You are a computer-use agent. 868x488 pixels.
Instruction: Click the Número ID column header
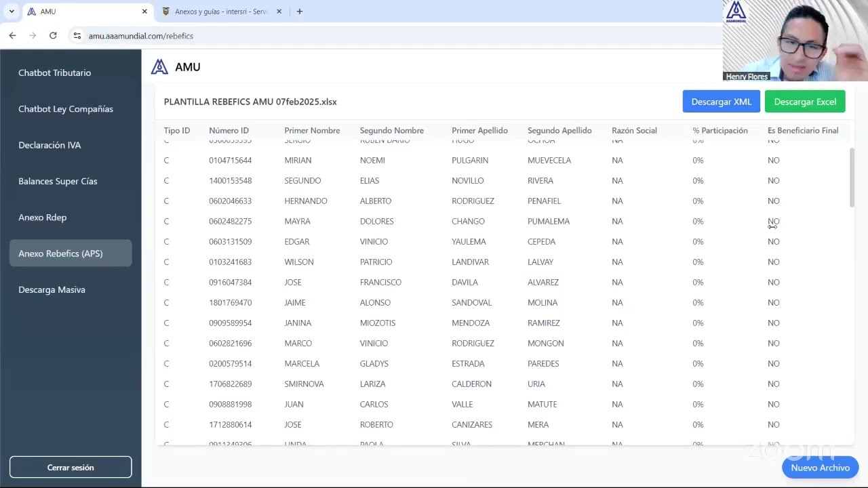pyautogui.click(x=229, y=130)
